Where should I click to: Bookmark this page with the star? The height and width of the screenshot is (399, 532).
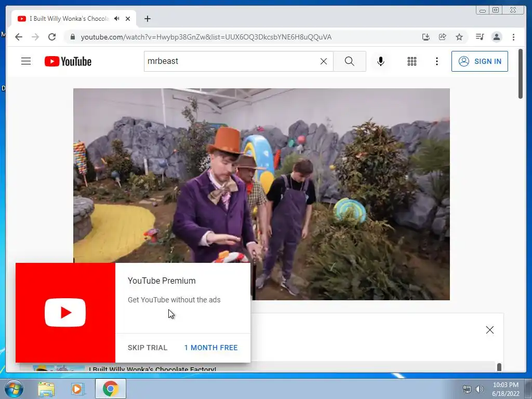(x=459, y=37)
